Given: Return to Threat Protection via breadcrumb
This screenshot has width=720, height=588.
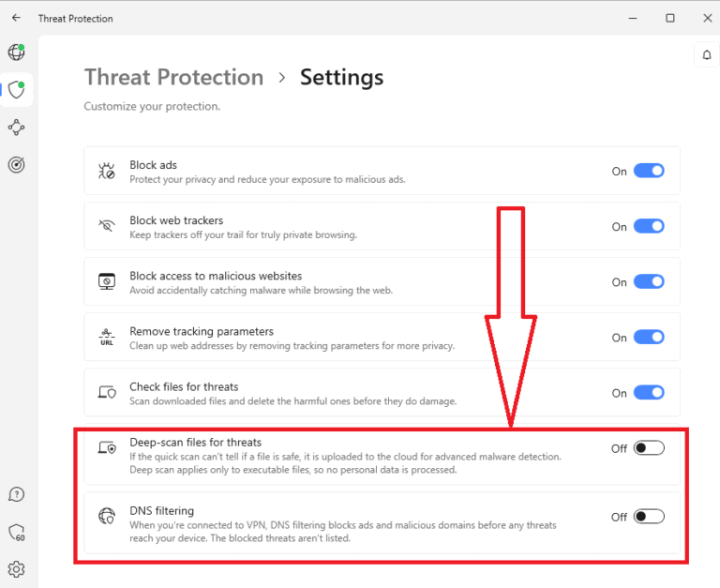Looking at the screenshot, I should pos(173,77).
